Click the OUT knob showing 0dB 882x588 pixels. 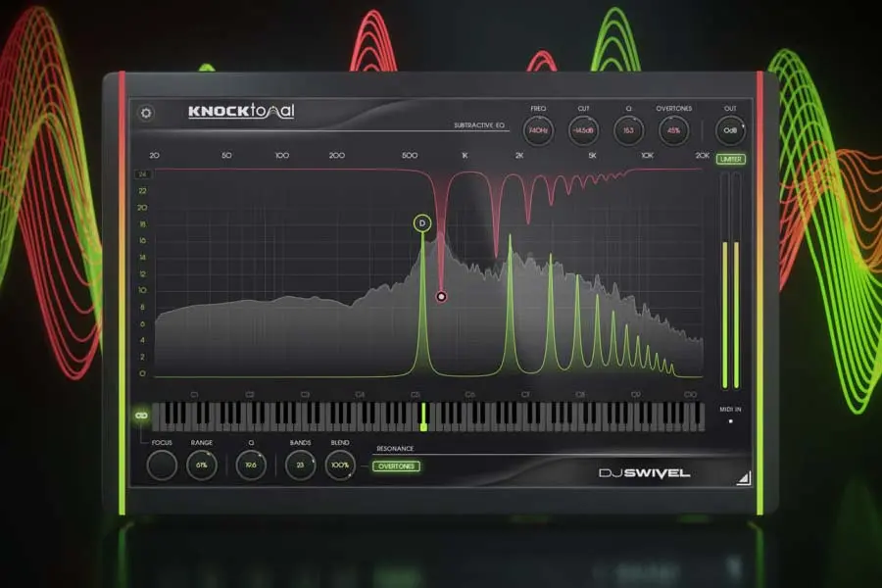click(730, 130)
